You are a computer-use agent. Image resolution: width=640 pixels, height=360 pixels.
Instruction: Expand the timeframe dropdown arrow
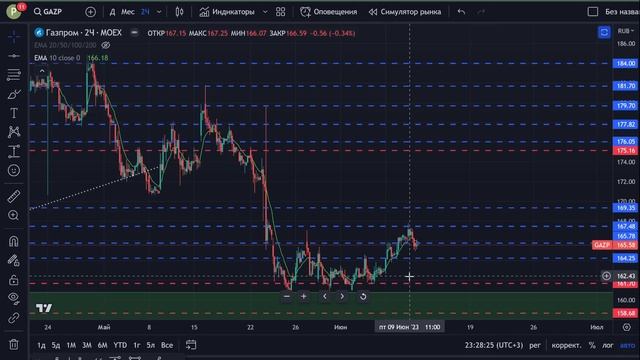[x=159, y=12]
